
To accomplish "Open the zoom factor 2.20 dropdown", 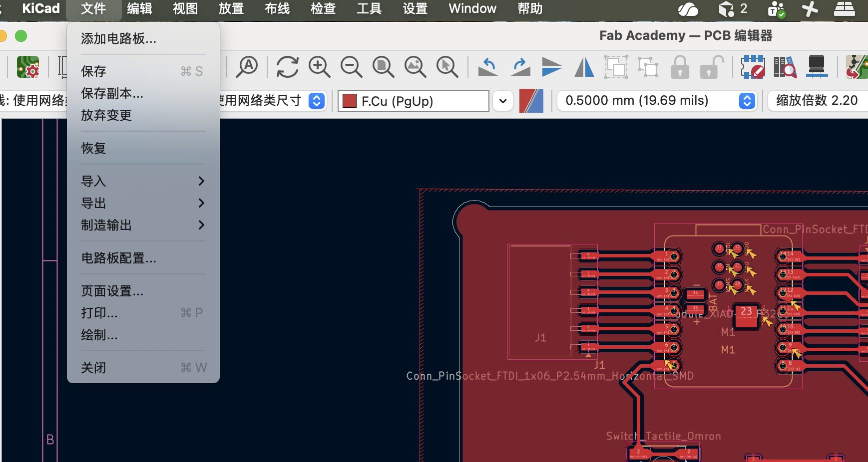I will pyautogui.click(x=818, y=101).
